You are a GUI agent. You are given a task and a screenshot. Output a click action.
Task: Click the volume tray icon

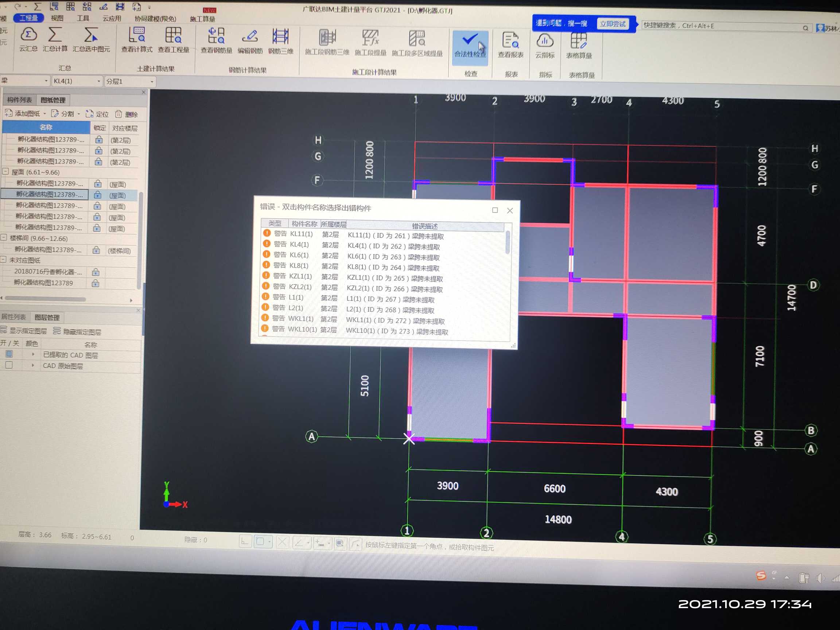[x=820, y=578]
